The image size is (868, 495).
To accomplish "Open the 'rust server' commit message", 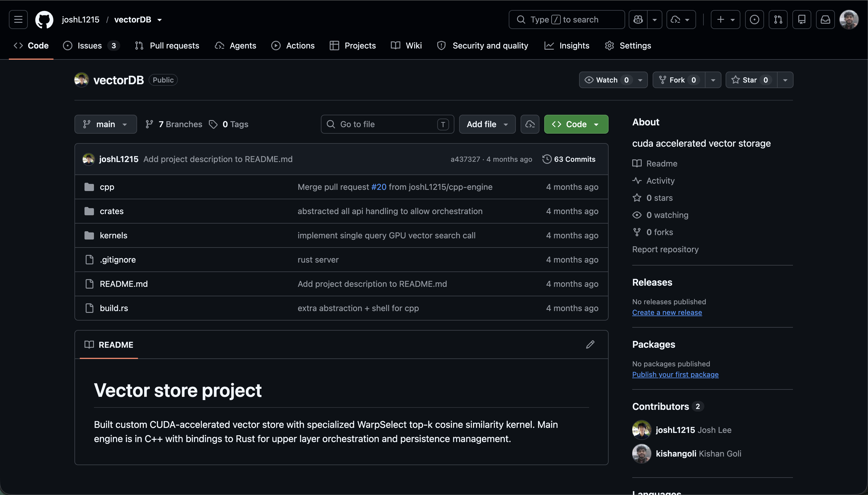I will (x=318, y=259).
